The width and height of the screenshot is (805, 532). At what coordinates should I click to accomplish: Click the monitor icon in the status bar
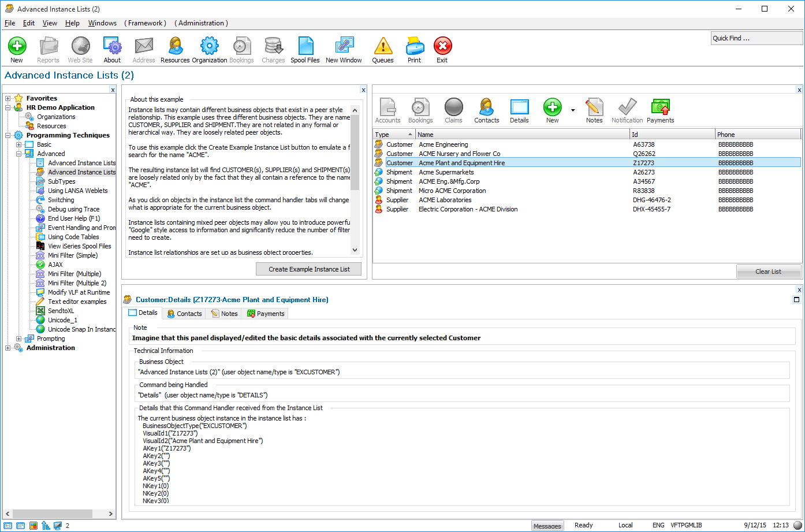point(58,526)
